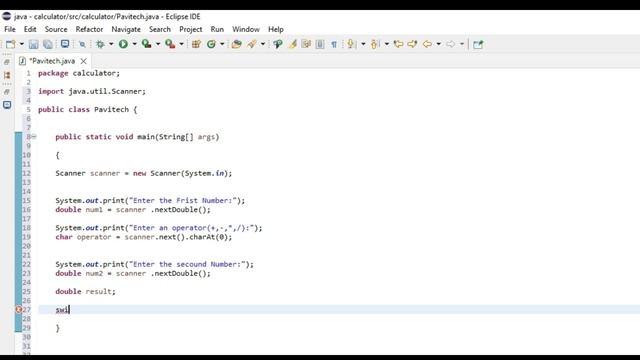
Task: Click the Next Edit Location icon
Action: click(x=412, y=44)
